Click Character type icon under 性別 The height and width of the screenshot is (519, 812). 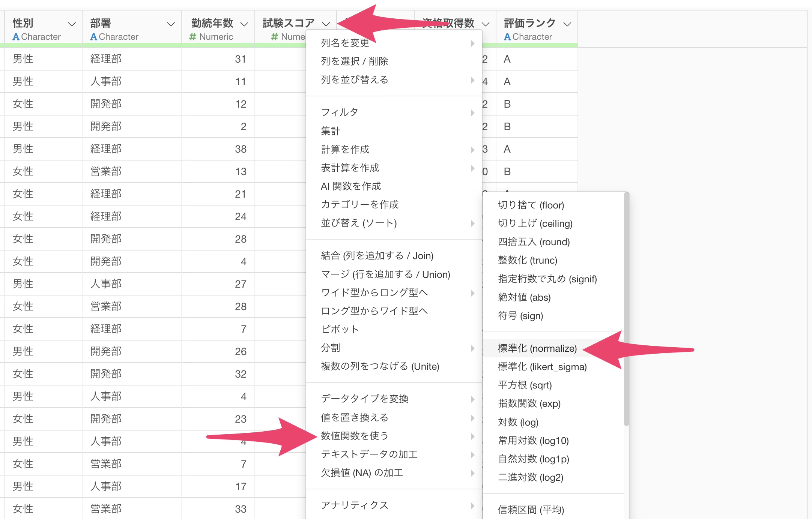16,37
